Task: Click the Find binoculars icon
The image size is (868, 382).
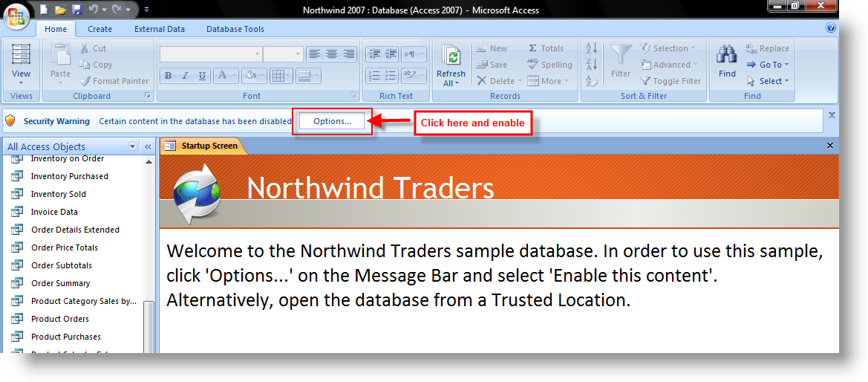Action: click(727, 55)
